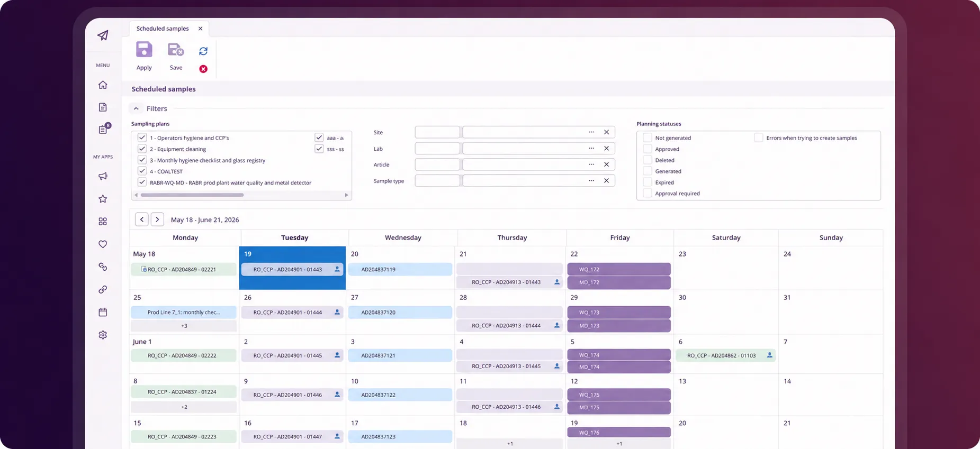Go to next calendar period arrow

coord(157,219)
